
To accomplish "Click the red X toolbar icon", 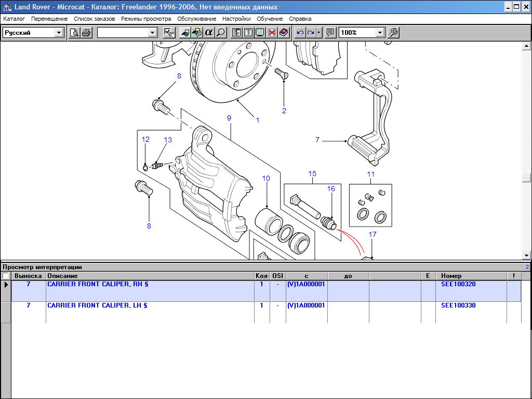I will click(272, 33).
